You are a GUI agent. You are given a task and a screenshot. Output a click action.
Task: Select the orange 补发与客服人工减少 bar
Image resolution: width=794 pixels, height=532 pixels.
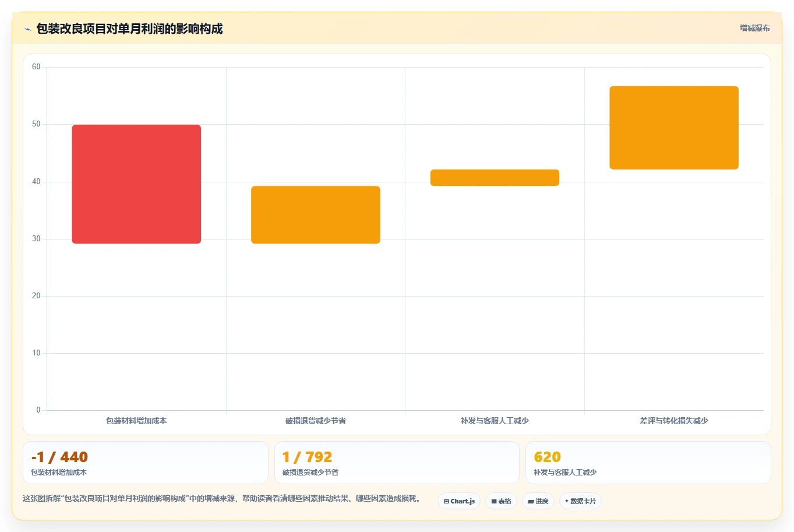(x=495, y=178)
